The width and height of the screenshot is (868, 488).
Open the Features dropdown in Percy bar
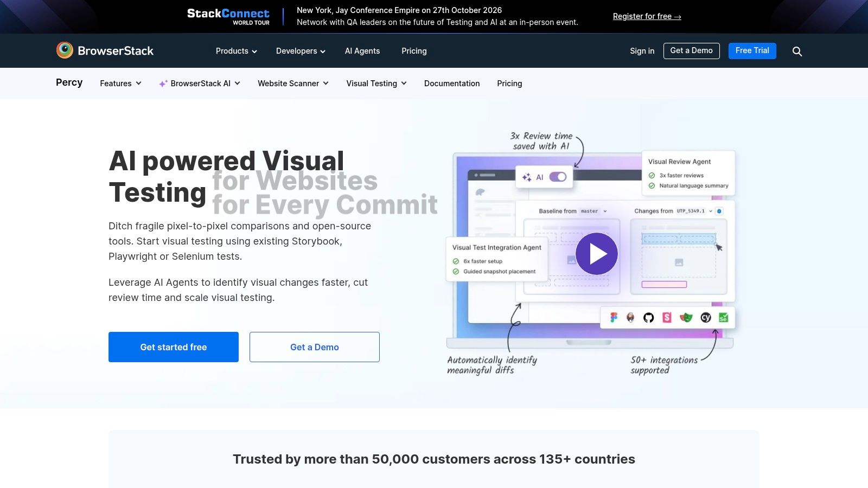coord(121,84)
